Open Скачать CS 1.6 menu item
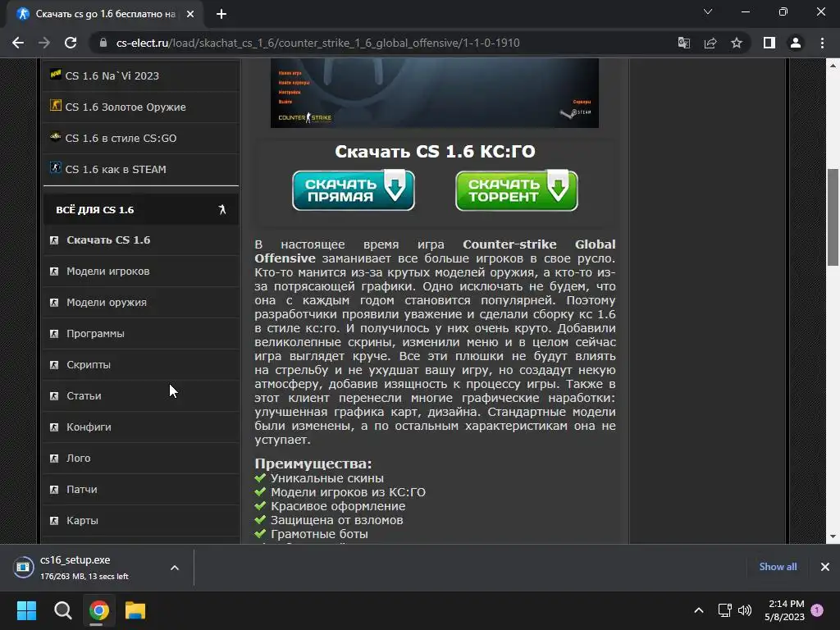This screenshot has height=630, width=840. click(108, 240)
